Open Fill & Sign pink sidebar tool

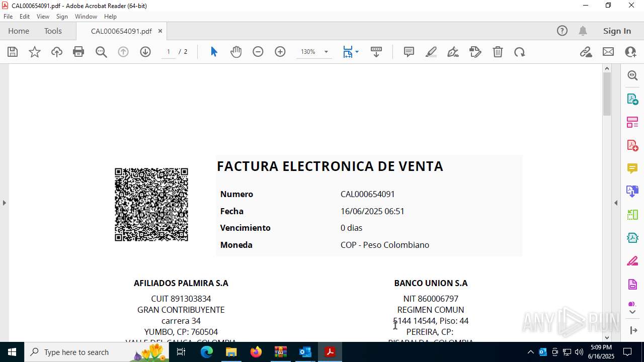(x=632, y=261)
